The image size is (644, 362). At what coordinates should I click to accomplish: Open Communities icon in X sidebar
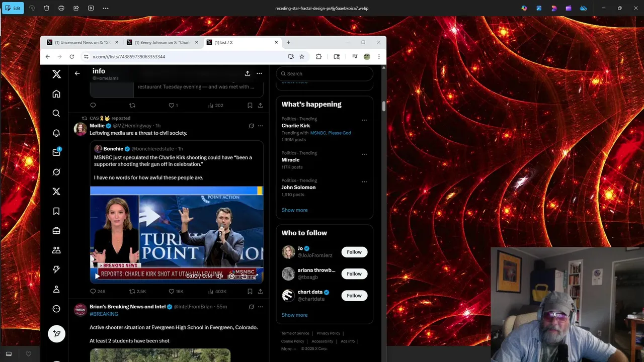pyautogui.click(x=56, y=250)
